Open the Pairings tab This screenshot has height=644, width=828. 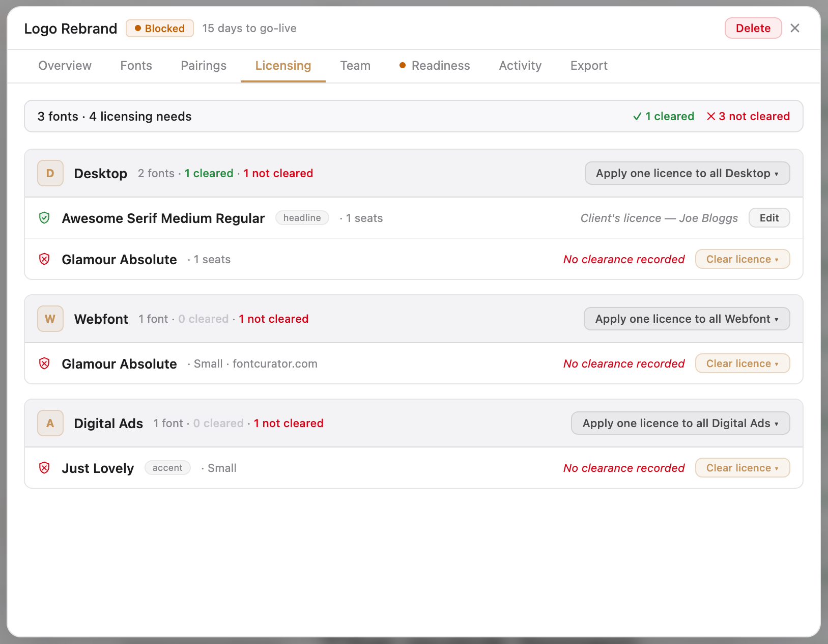click(204, 66)
